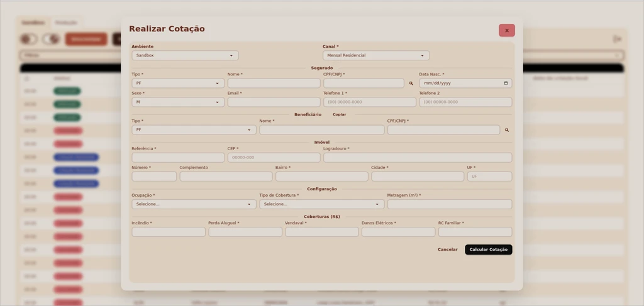
Task: Click the Beneficiário Nome input field
Action: click(x=321, y=130)
